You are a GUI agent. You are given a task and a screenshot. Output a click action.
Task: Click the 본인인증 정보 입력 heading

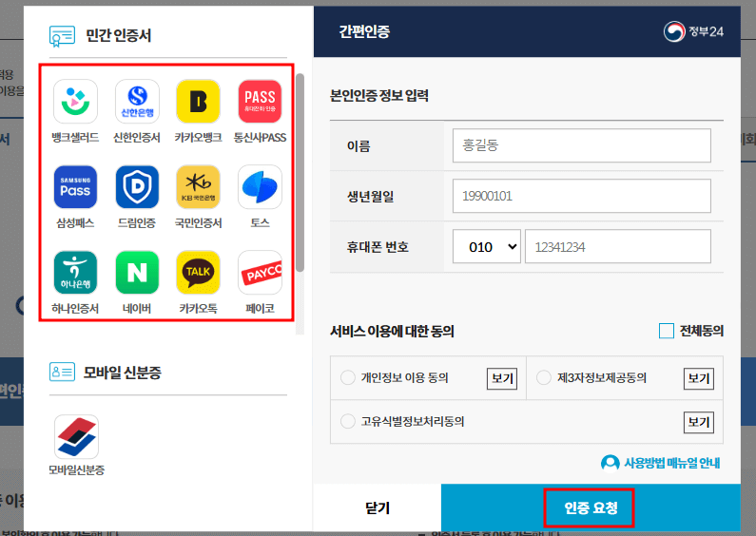pyautogui.click(x=379, y=95)
